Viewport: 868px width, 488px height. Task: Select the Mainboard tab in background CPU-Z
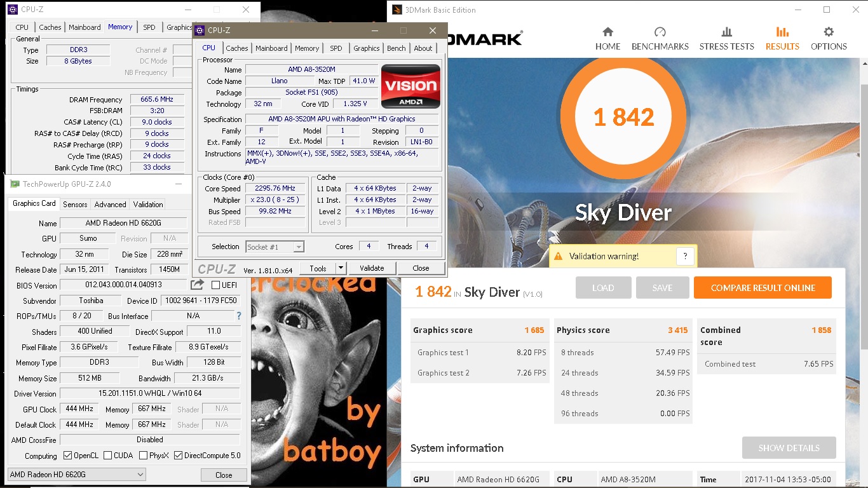[x=85, y=27]
